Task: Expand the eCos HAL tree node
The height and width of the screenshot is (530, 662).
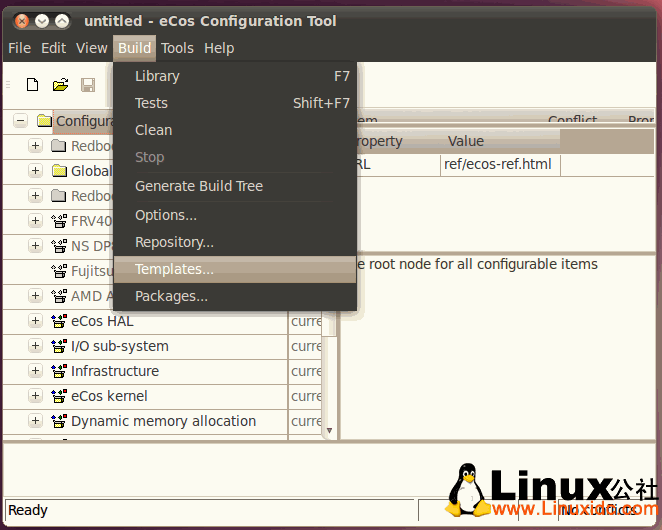Action: [36, 321]
